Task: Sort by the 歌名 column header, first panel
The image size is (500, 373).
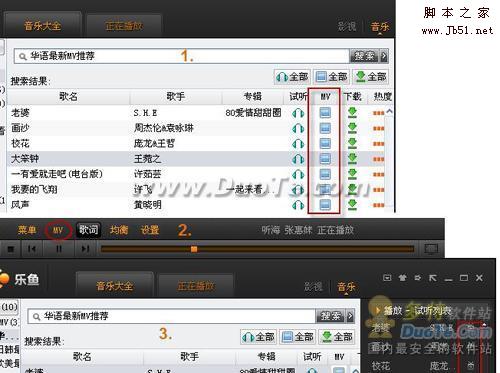Action: point(68,97)
